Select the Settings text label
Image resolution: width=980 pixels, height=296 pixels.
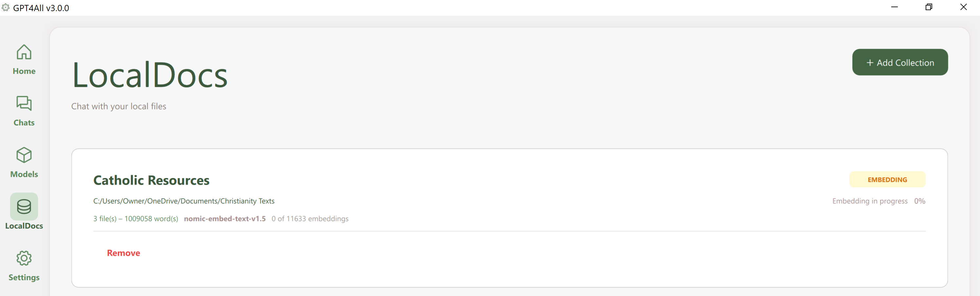pyautogui.click(x=24, y=277)
